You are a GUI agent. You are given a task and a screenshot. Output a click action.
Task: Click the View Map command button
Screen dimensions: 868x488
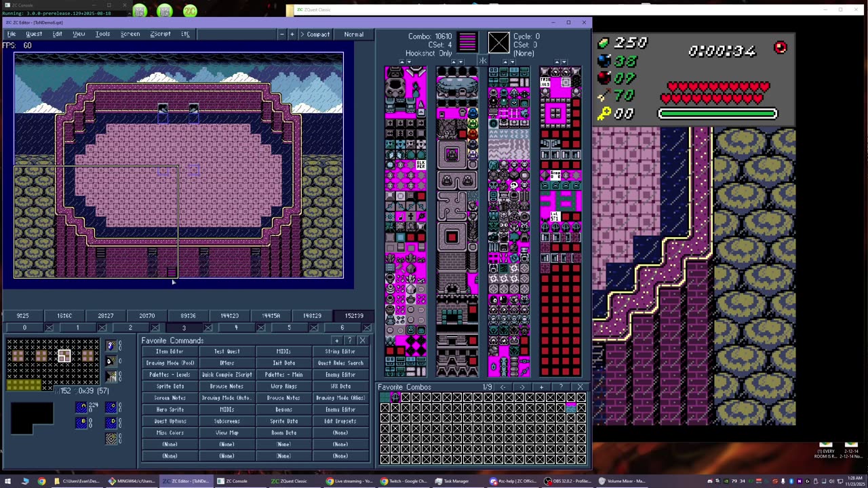pos(227,432)
